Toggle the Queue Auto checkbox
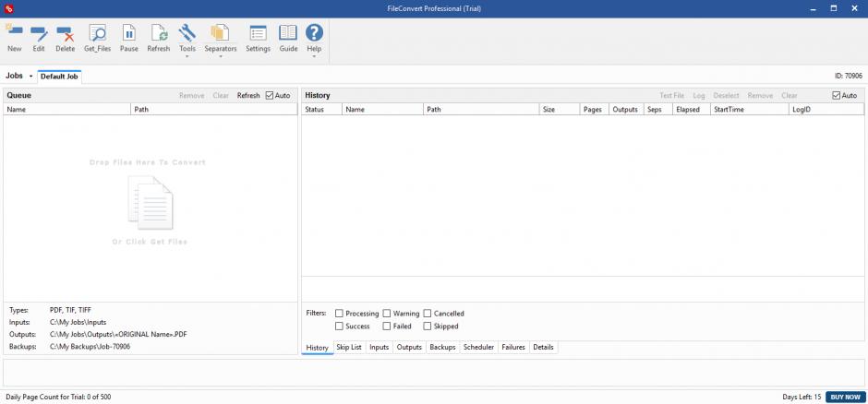The image size is (868, 404). tap(270, 96)
